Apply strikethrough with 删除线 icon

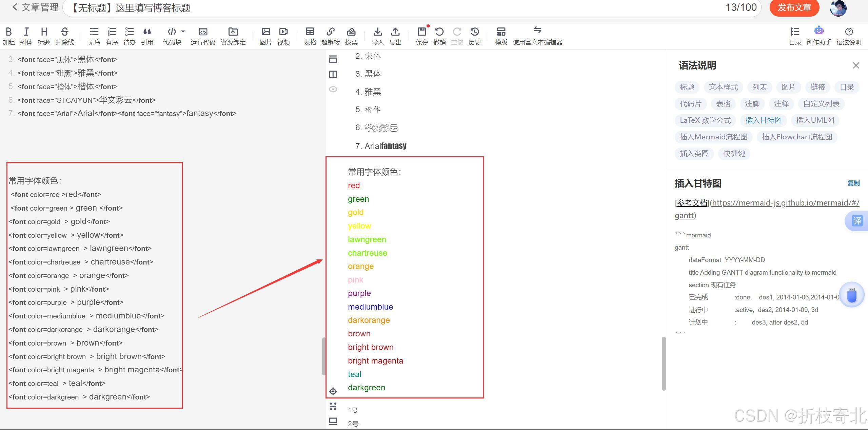(x=64, y=32)
